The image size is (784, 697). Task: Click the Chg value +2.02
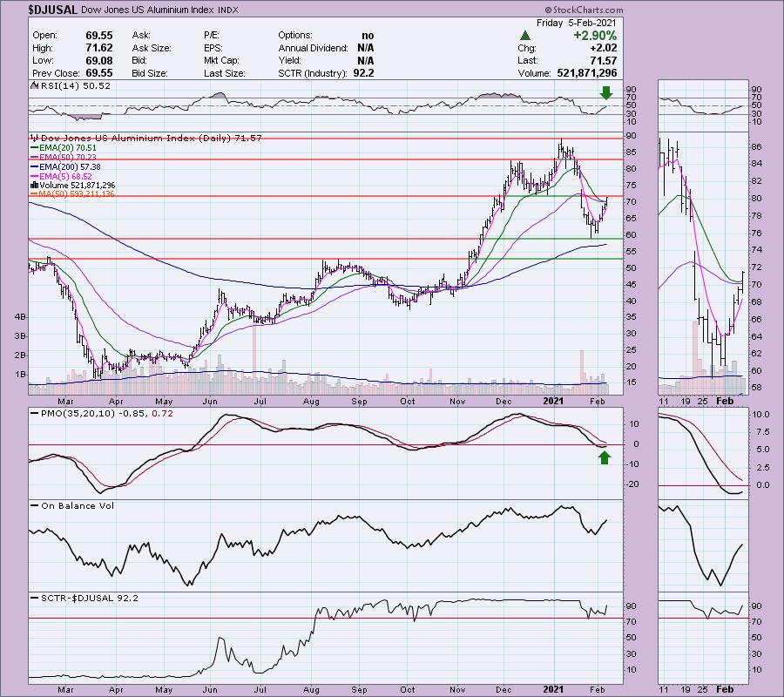604,48
